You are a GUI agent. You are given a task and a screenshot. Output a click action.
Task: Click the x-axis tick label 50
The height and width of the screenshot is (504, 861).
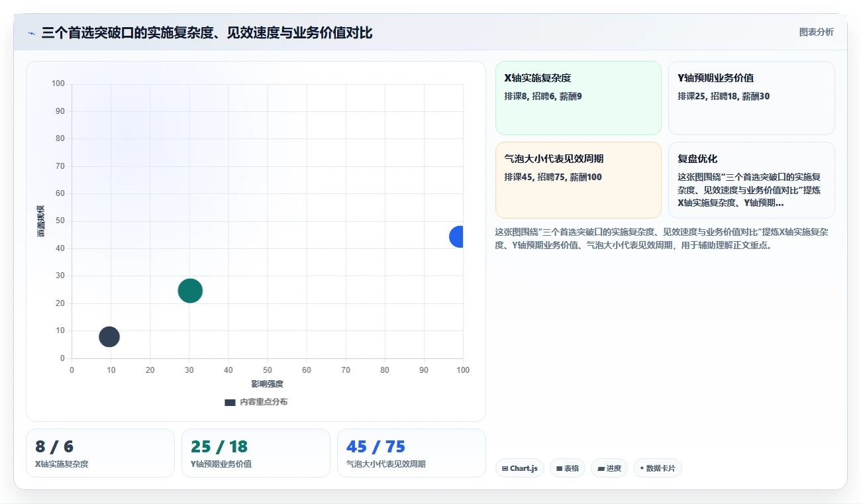[268, 370]
